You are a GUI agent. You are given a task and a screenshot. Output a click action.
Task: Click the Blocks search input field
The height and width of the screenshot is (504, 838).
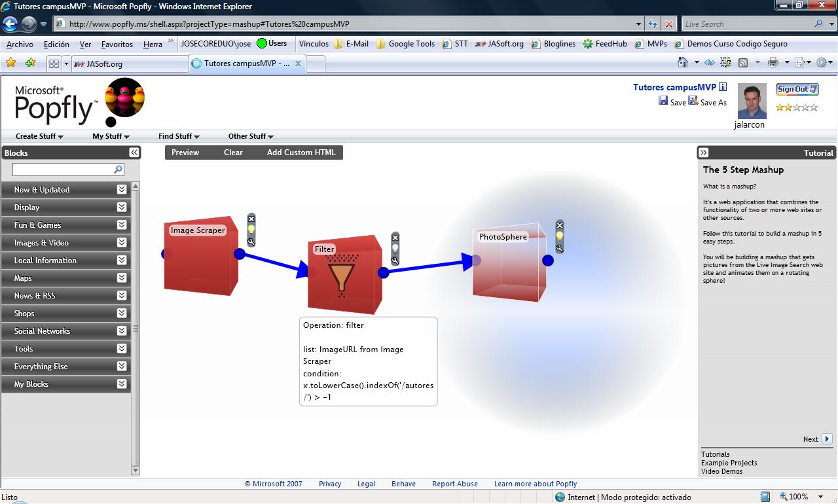click(x=63, y=170)
